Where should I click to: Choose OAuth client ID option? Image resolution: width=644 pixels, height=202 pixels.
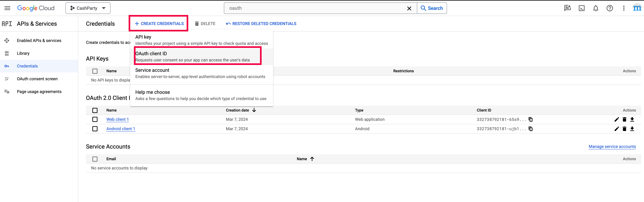202,57
